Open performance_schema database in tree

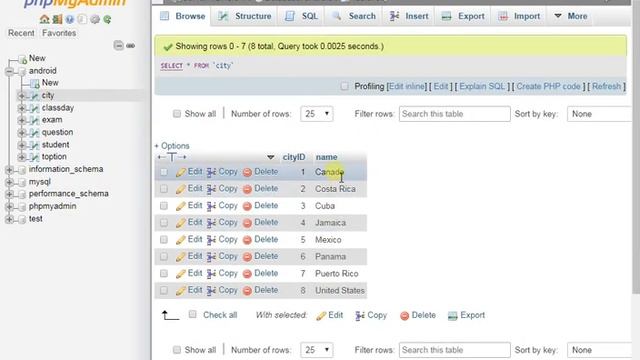point(69,194)
